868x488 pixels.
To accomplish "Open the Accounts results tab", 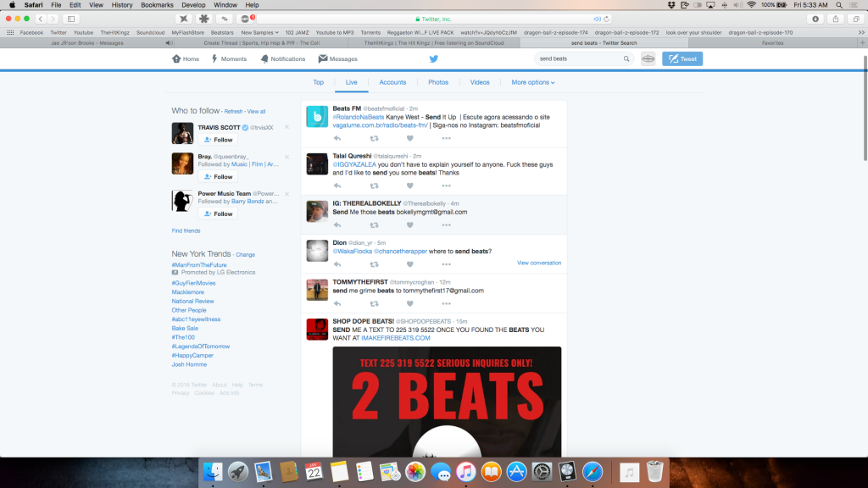I will coord(392,82).
